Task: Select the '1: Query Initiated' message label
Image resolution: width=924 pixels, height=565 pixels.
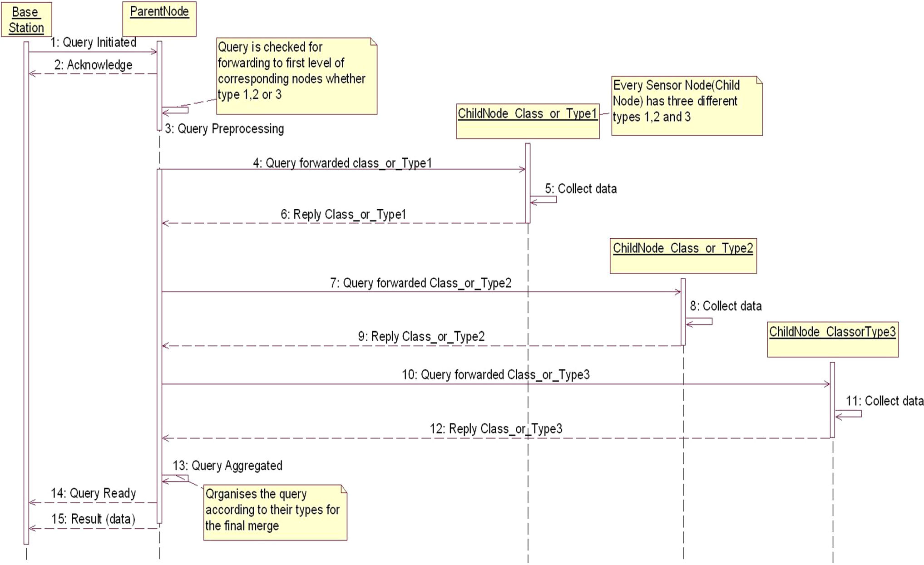Action: pos(93,43)
